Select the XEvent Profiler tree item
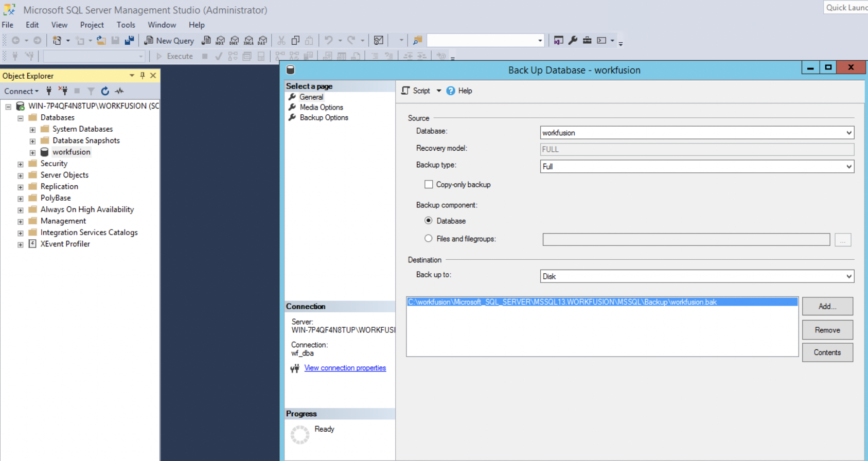This screenshot has height=461, width=868. click(65, 244)
